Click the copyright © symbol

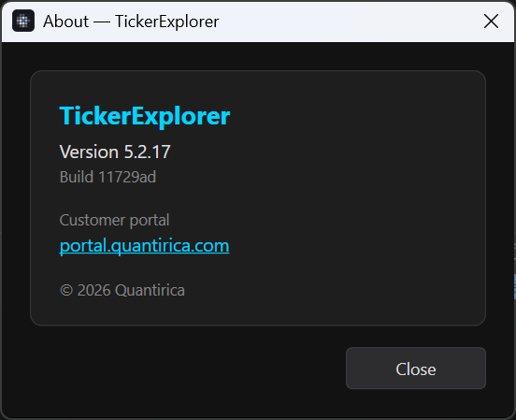click(66, 291)
